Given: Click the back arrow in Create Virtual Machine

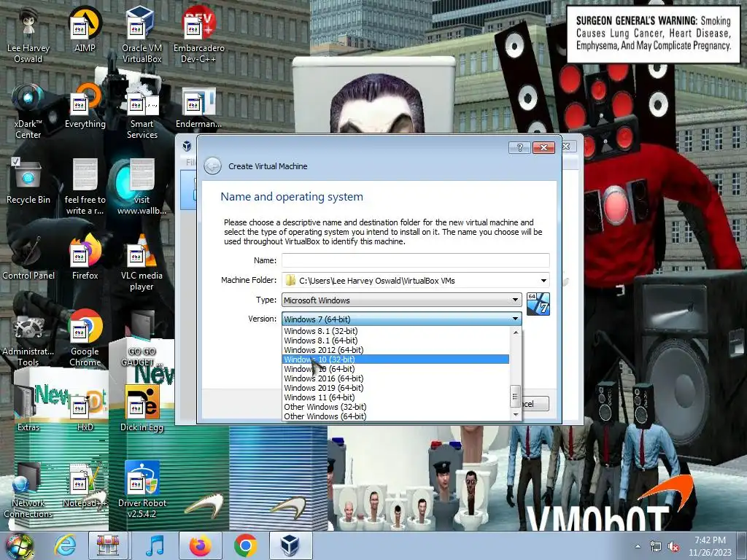Looking at the screenshot, I should point(212,166).
